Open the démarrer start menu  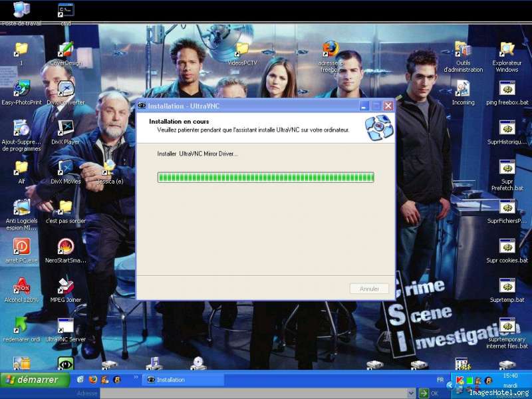pyautogui.click(x=35, y=380)
